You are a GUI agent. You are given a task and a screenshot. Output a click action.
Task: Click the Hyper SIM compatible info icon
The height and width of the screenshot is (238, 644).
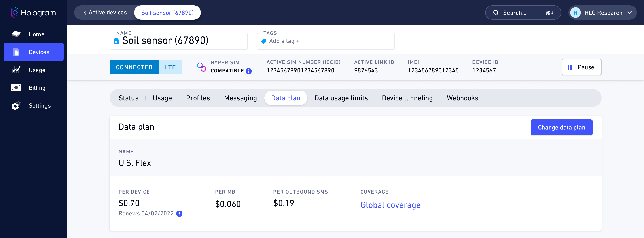point(249,71)
